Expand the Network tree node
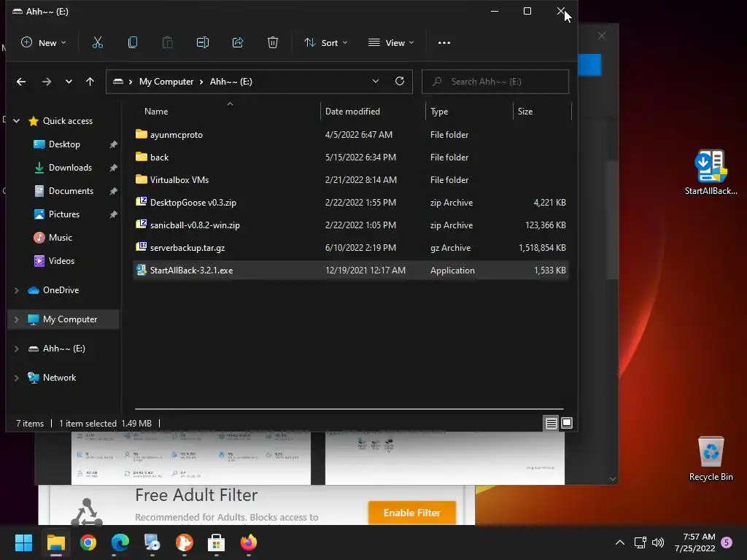This screenshot has height=560, width=747. click(17, 378)
